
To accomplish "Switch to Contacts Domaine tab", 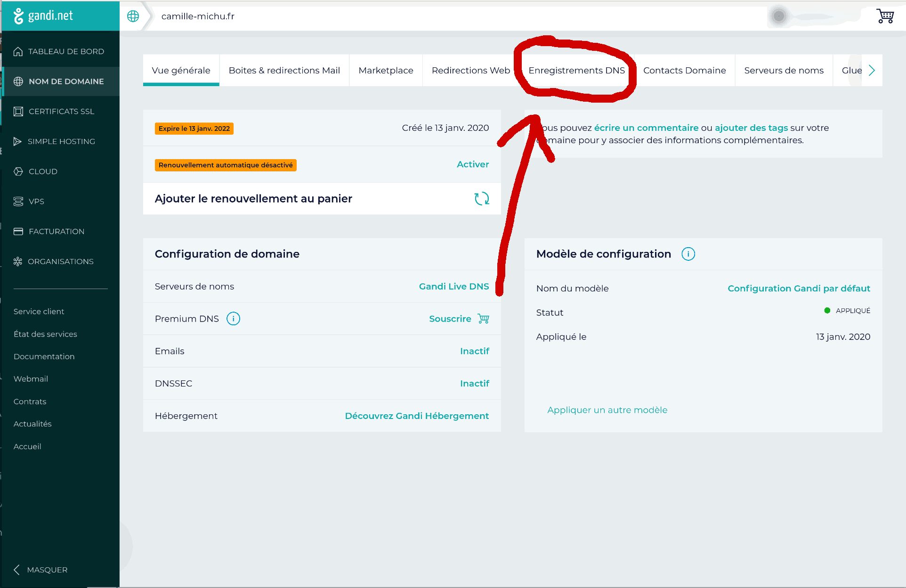I will coord(684,71).
